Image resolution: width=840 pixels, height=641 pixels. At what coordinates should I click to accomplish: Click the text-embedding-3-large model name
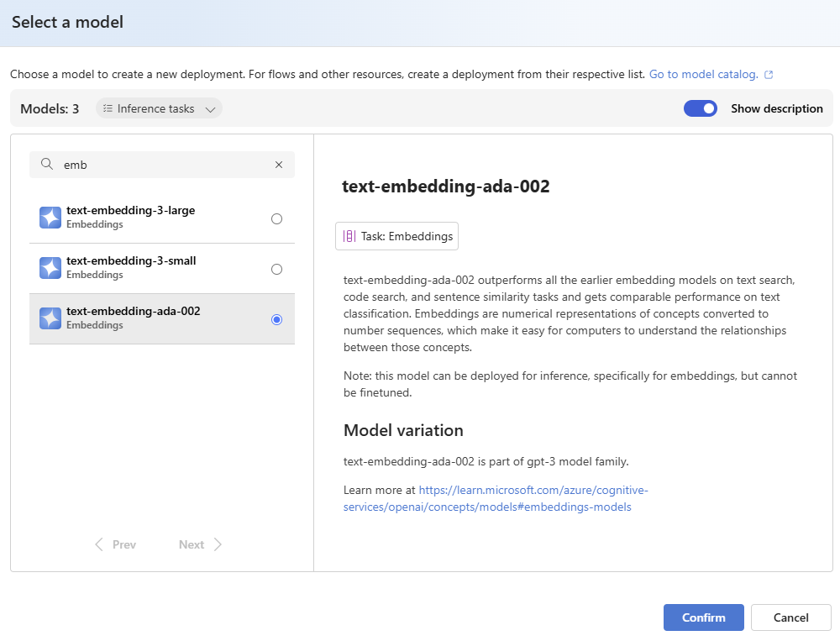click(x=131, y=210)
